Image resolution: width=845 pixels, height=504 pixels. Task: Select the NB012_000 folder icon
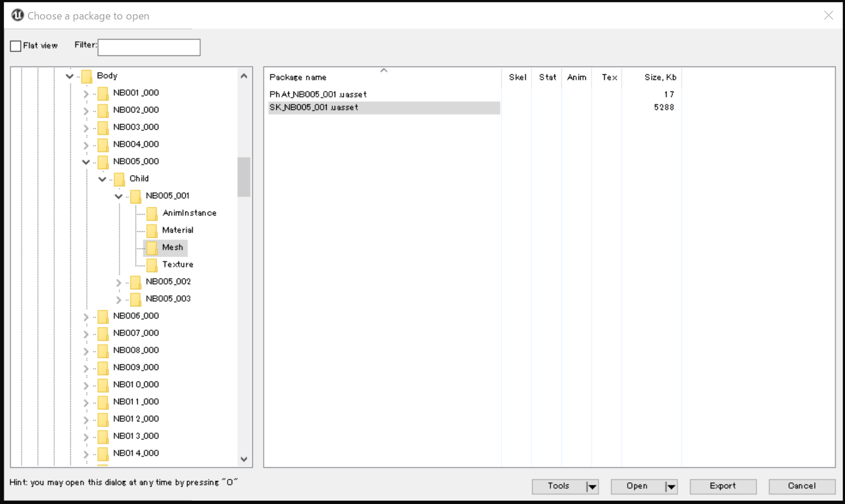click(x=103, y=419)
